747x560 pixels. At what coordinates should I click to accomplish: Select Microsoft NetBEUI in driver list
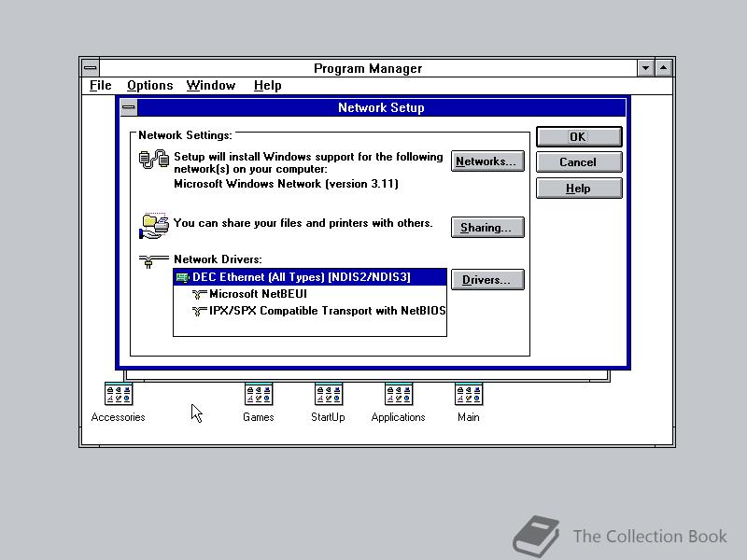click(x=310, y=294)
